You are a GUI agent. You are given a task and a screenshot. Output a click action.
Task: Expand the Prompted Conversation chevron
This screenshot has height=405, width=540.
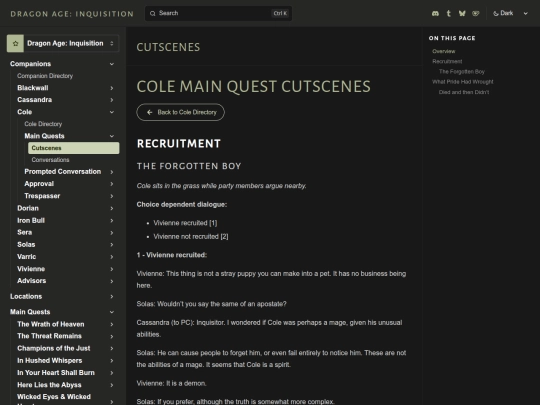coord(112,172)
